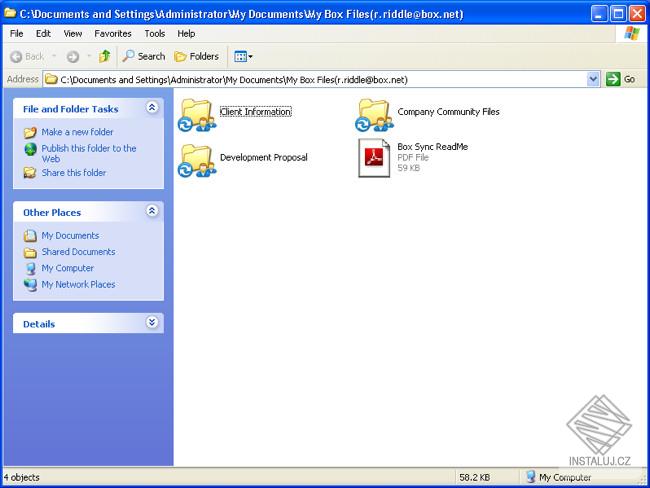Select the Development Proposal label text
650x488 pixels.
(264, 157)
